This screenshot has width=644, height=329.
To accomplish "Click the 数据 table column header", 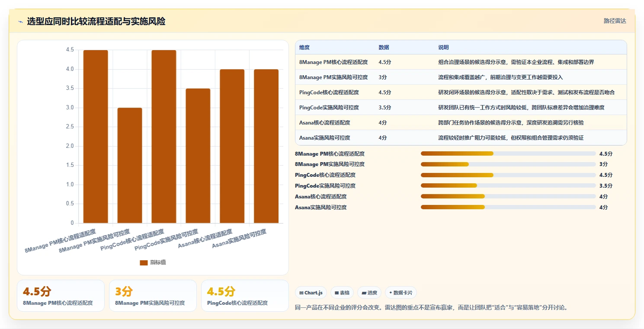I will [x=384, y=48].
